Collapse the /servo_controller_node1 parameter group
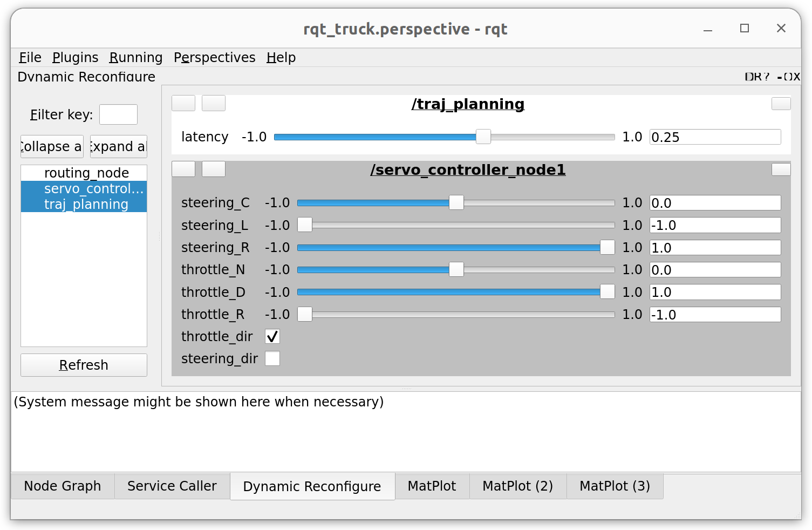812x530 pixels. tap(183, 169)
